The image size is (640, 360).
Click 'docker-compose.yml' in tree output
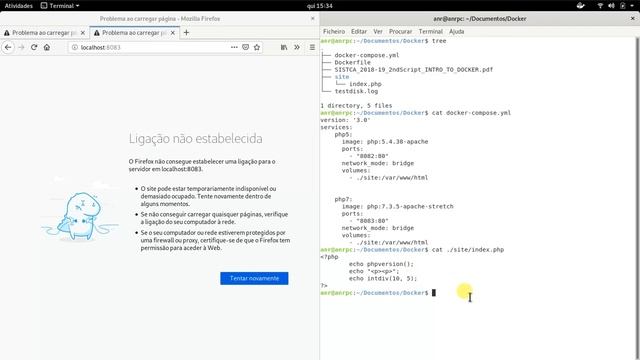point(367,55)
